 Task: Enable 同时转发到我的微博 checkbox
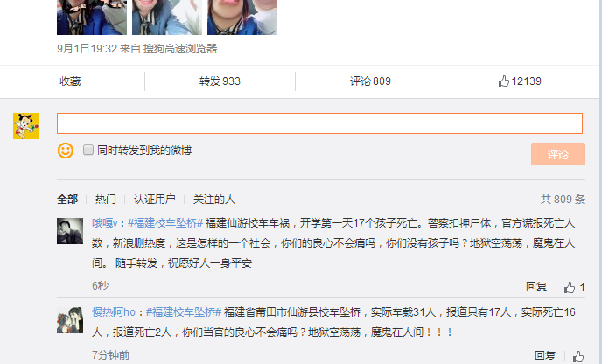[88, 150]
